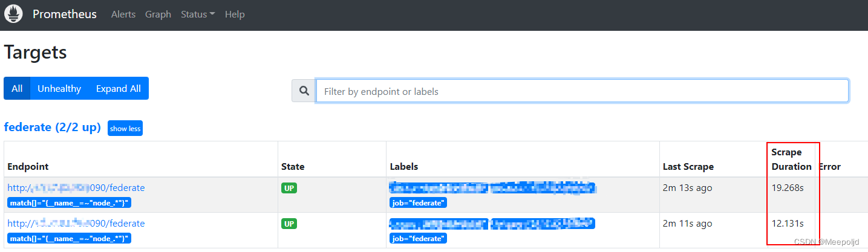Show only Unhealthy targets
The height and width of the screenshot is (252, 868).
(59, 88)
